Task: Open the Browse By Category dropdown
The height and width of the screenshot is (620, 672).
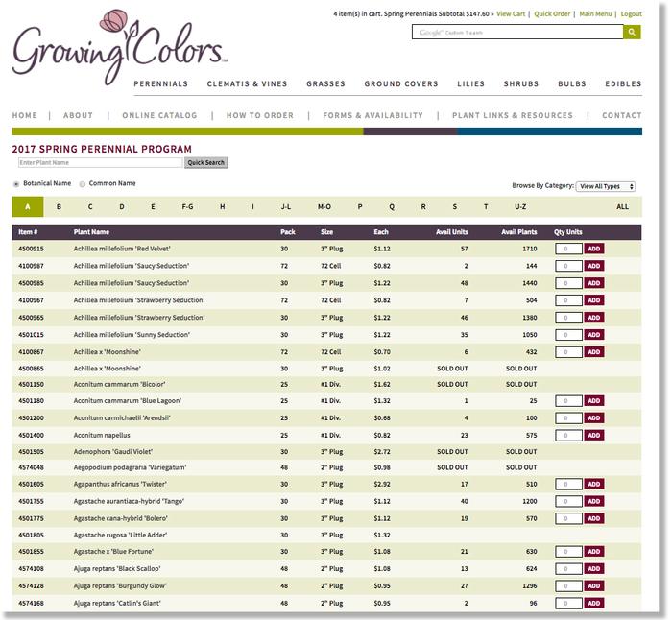Action: [x=605, y=186]
